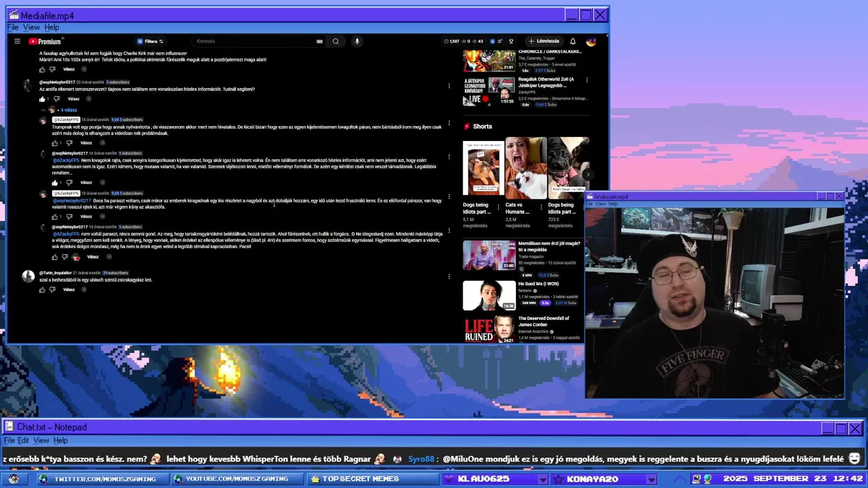This screenshot has height=488, width=868.
Task: Start voice search with microphone icon
Action: (x=357, y=41)
